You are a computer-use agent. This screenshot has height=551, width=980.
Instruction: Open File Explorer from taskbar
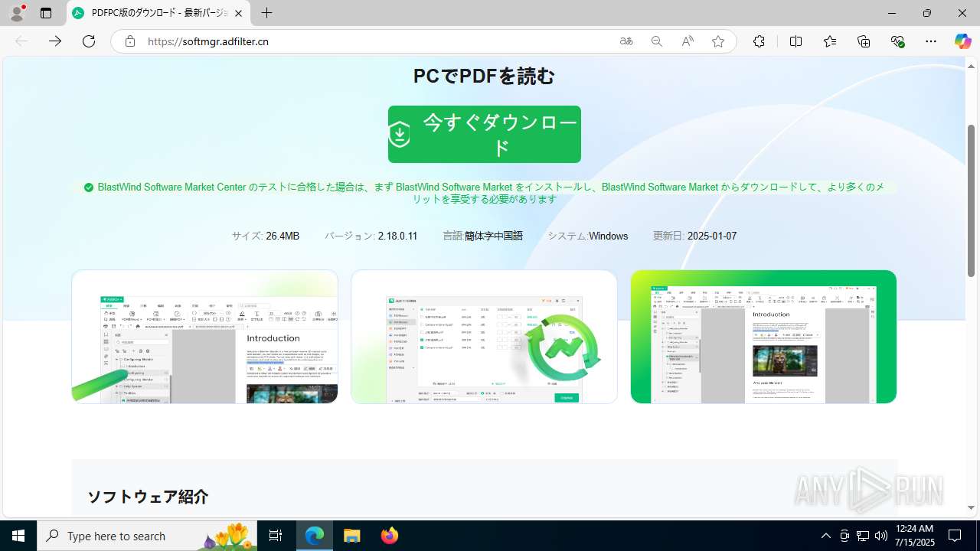pos(351,536)
